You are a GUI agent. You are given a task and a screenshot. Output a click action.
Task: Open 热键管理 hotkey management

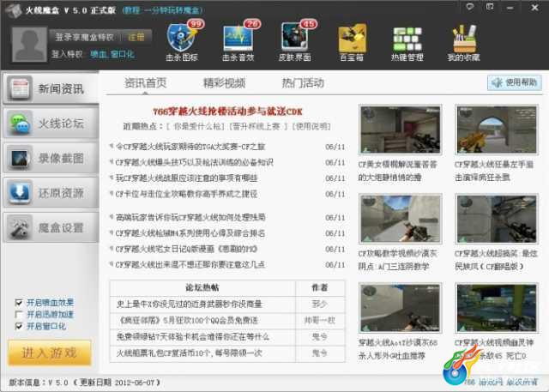click(407, 43)
